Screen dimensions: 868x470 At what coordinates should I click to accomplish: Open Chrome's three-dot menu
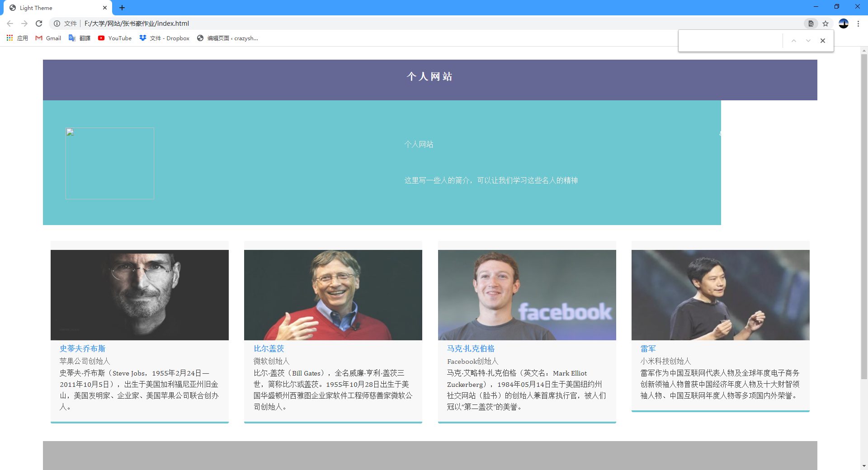[x=858, y=23]
